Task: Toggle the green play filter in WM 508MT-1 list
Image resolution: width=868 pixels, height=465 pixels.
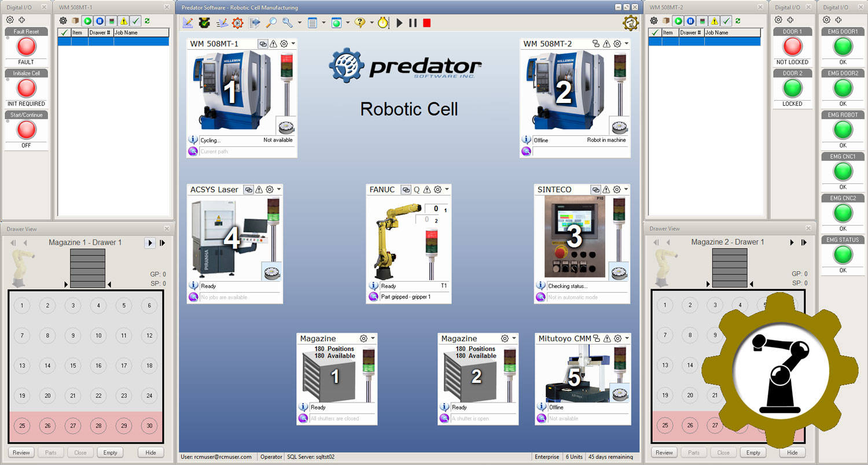Action: click(x=87, y=21)
